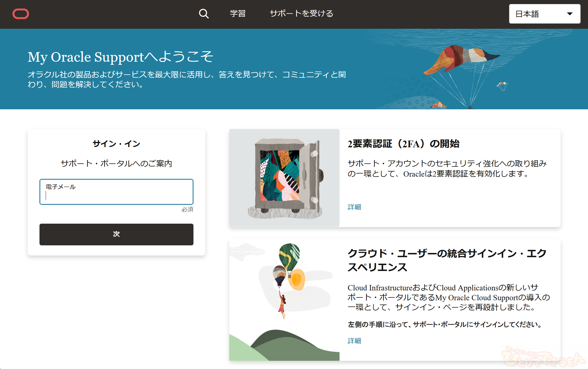Click the 左側の手順に沿って bold instruction text
Viewport: 588px width, 369px height.
pos(445,324)
